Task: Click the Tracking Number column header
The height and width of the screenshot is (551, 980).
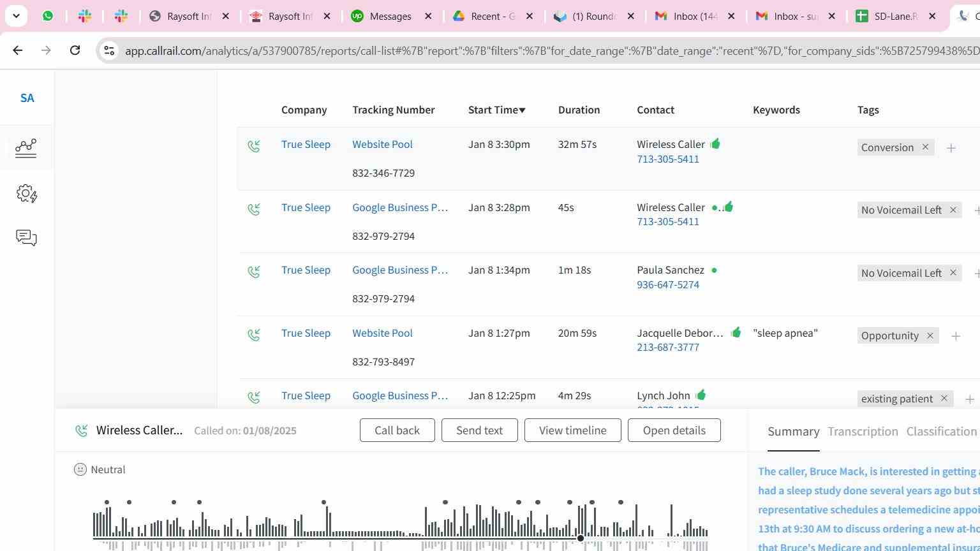Action: click(393, 110)
